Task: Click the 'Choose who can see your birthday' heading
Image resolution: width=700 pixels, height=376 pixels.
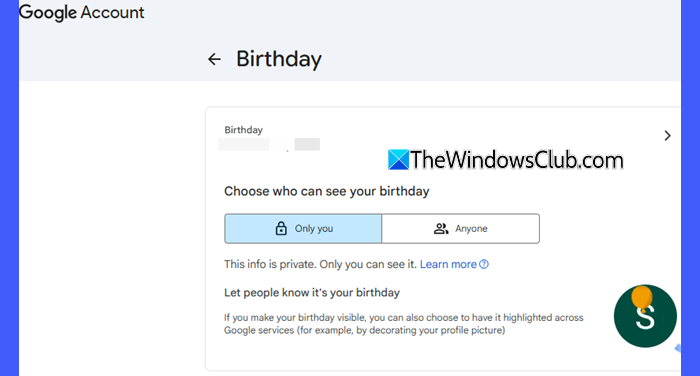Action: (327, 191)
